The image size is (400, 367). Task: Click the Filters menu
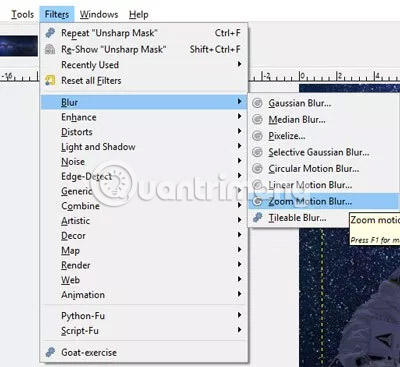click(57, 14)
